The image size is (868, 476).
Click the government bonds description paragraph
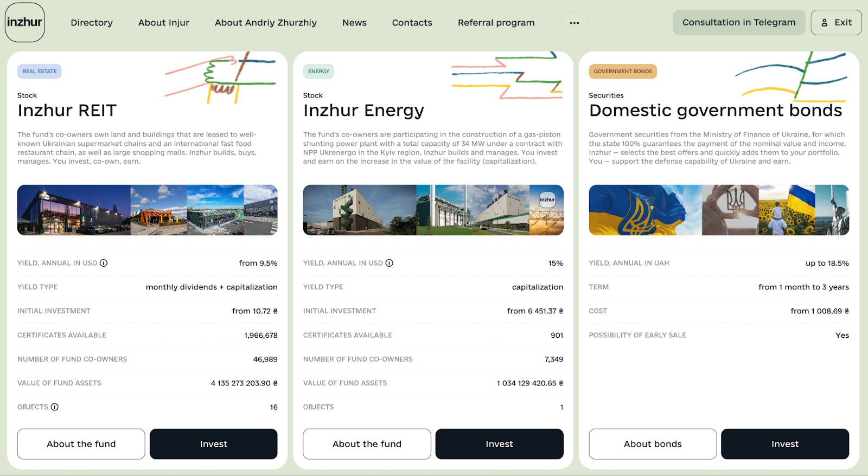[717, 148]
